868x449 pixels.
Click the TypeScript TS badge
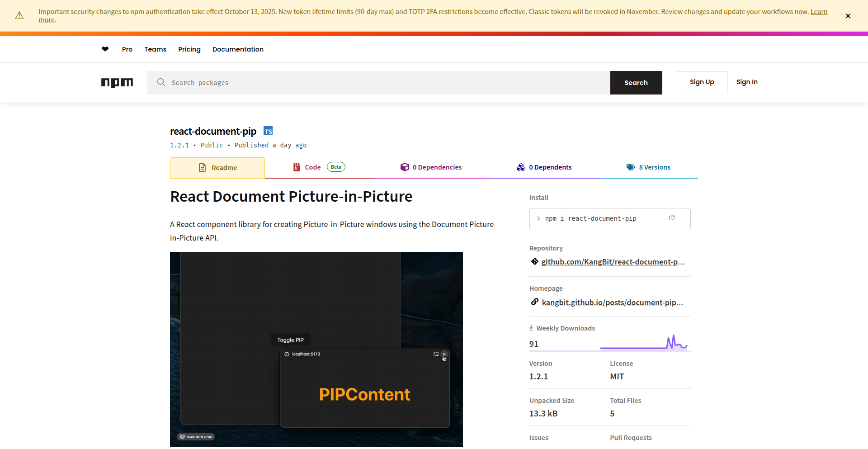click(x=268, y=131)
